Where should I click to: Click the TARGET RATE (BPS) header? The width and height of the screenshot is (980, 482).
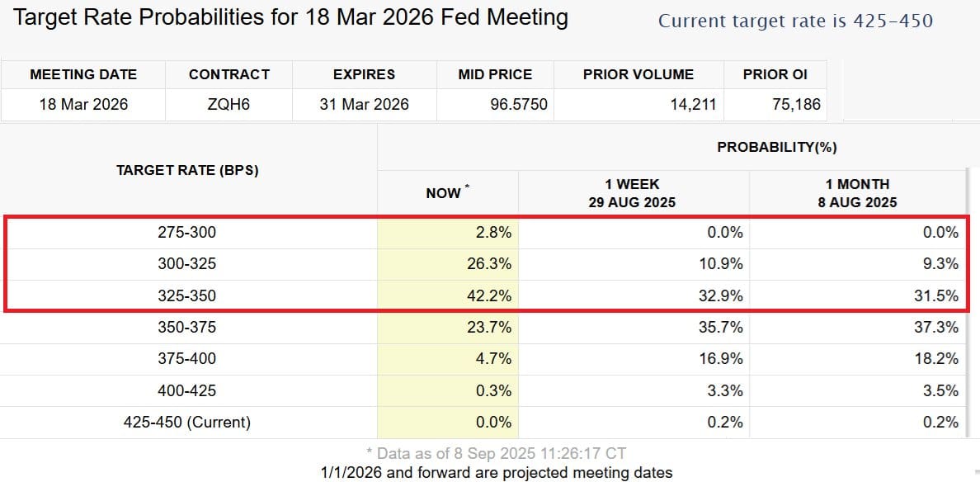(187, 170)
